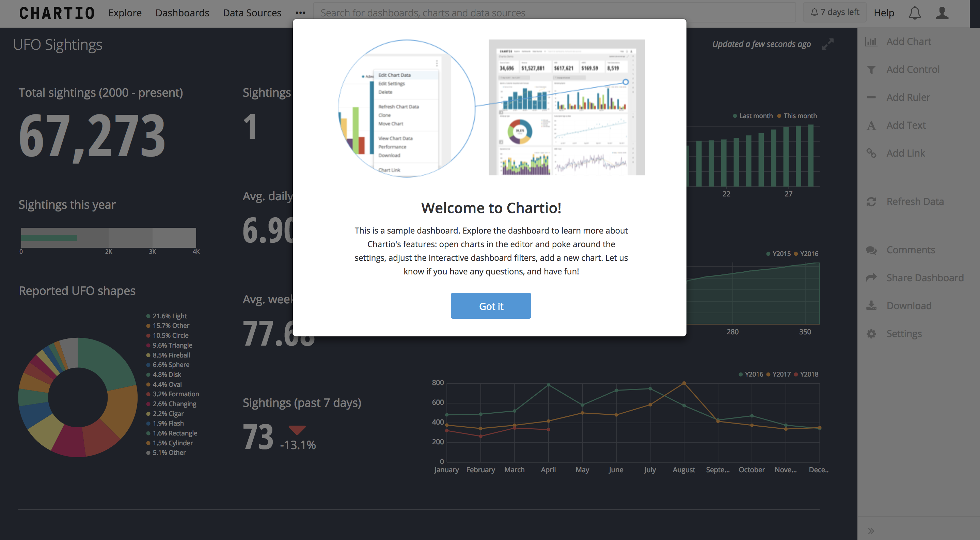The image size is (980, 540).
Task: Expand the more options ellipsis menu
Action: (x=300, y=13)
